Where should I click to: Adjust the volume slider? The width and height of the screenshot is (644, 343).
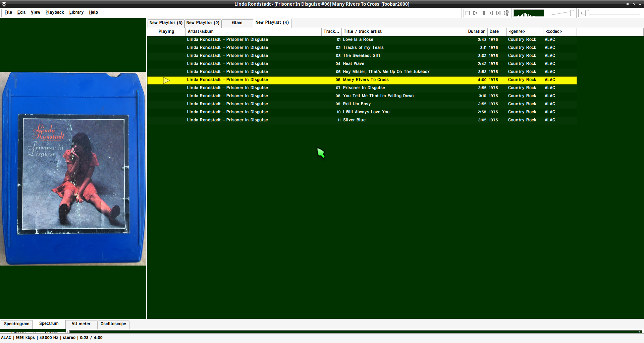pos(562,13)
